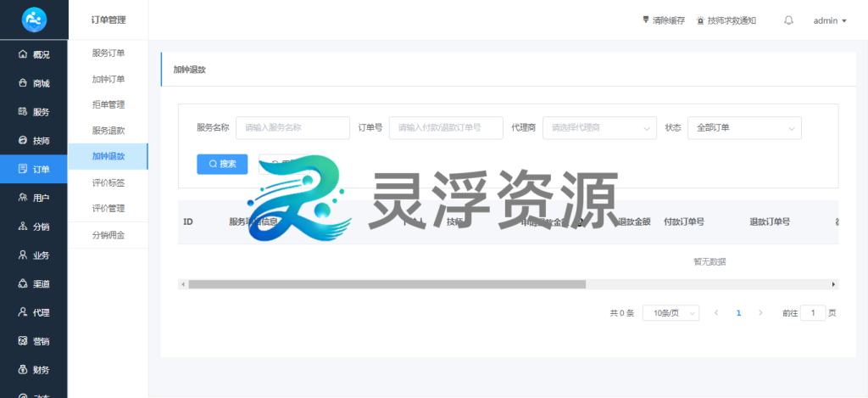Go to next page arrow
The height and width of the screenshot is (398, 868).
[760, 313]
